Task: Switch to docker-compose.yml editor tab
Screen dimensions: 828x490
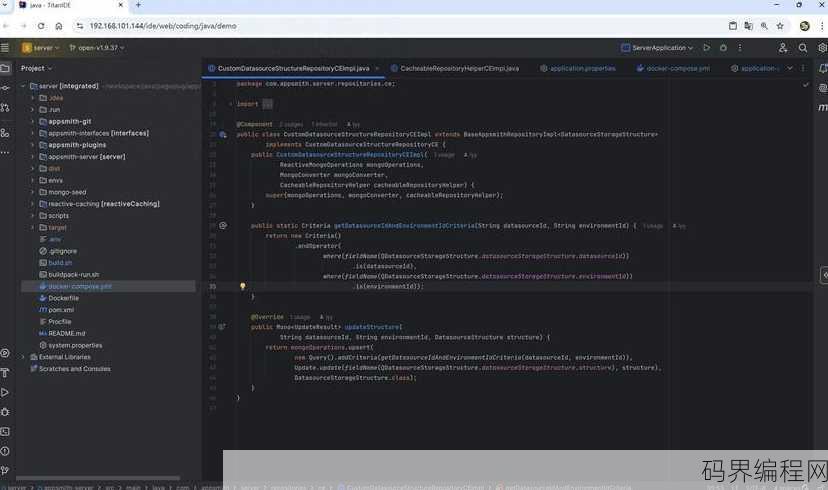Action: point(673,69)
